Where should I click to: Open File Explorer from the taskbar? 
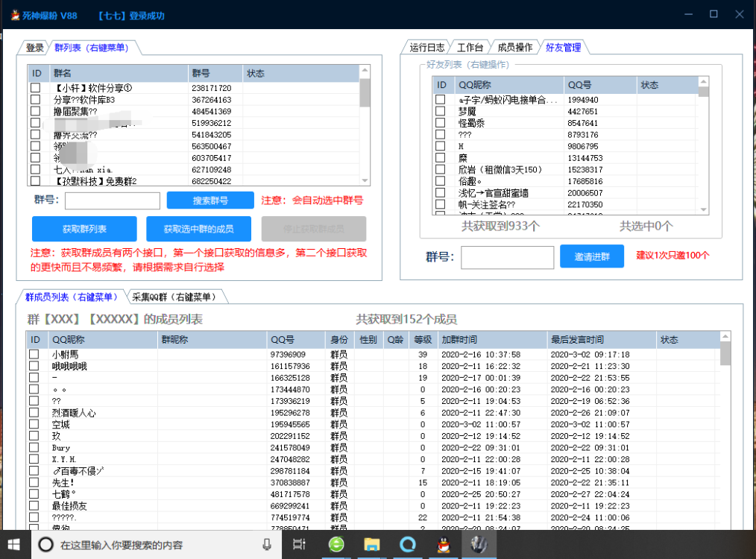[372, 545]
